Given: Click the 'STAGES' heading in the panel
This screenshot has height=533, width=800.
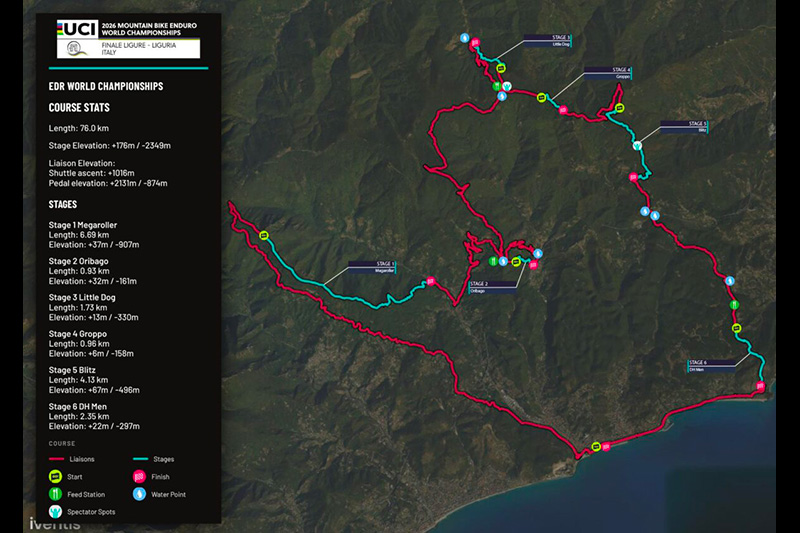Looking at the screenshot, I should 63,205.
